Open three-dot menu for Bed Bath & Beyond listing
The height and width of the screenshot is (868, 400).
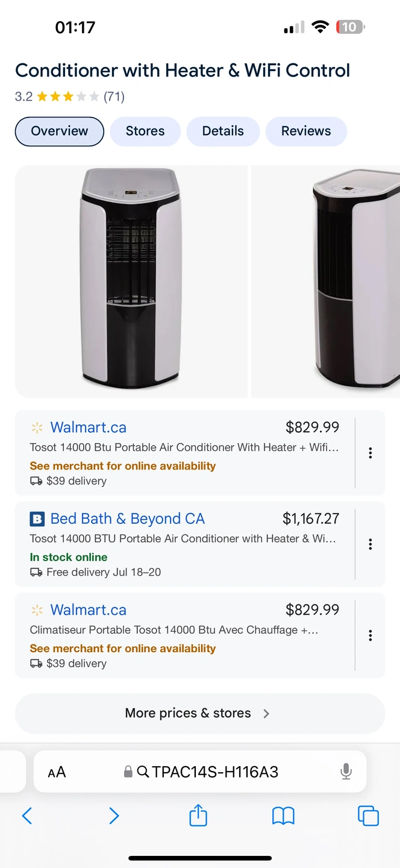tap(370, 544)
